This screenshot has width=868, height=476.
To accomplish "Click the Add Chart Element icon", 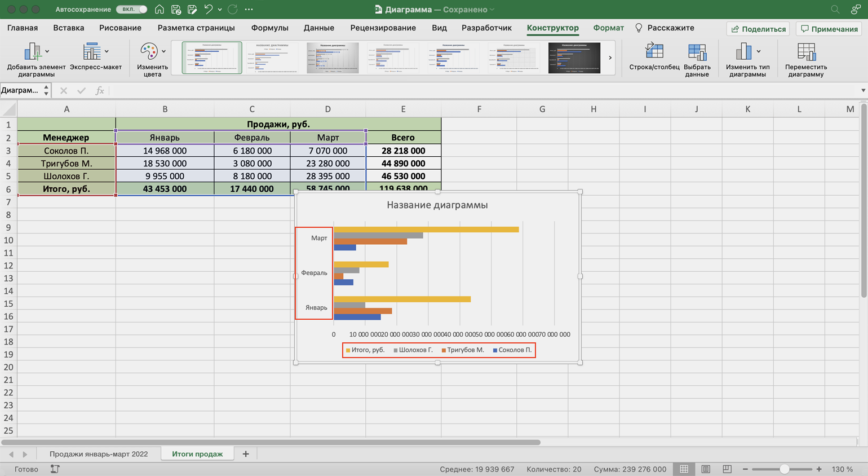I will pos(33,52).
